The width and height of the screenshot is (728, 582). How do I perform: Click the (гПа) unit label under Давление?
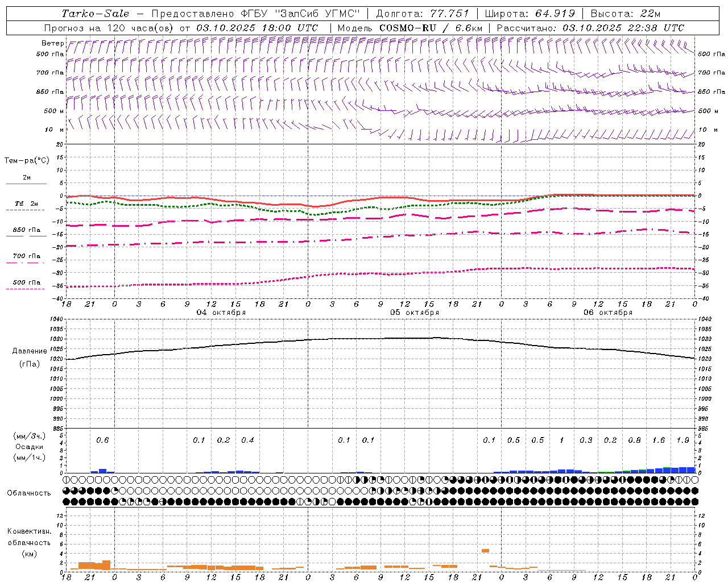click(29, 364)
